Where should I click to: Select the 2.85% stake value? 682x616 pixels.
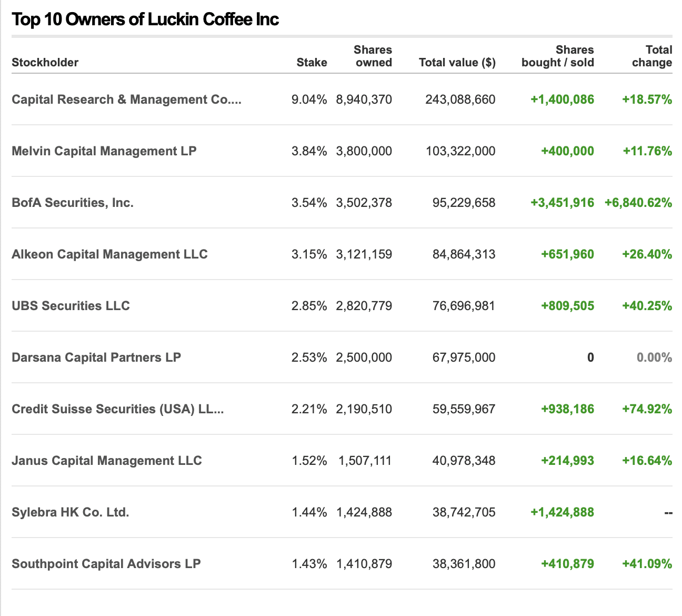click(309, 306)
